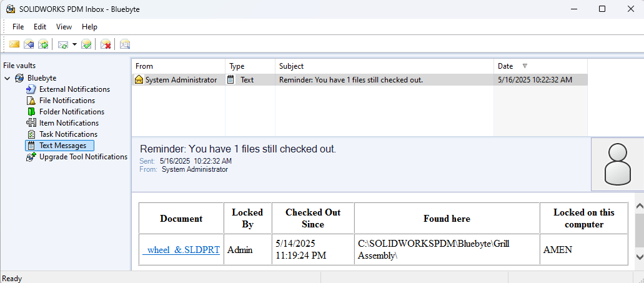Click the preview Sent date 5/16/2025 text
Image resolution: width=644 pixels, height=283 pixels.
196,161
